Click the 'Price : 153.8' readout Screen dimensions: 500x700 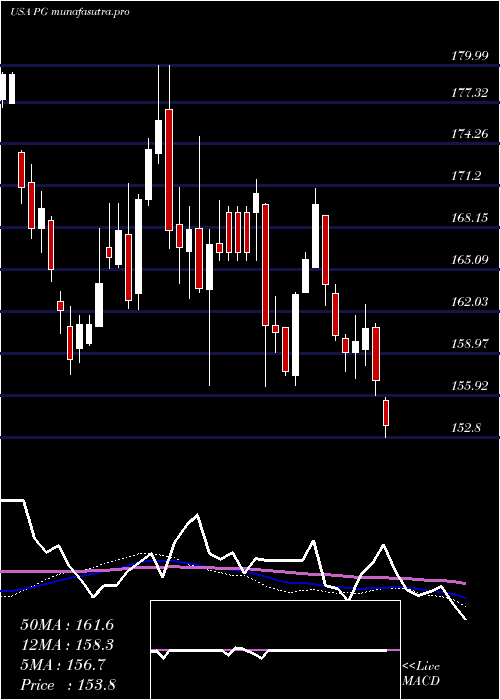pos(68,685)
